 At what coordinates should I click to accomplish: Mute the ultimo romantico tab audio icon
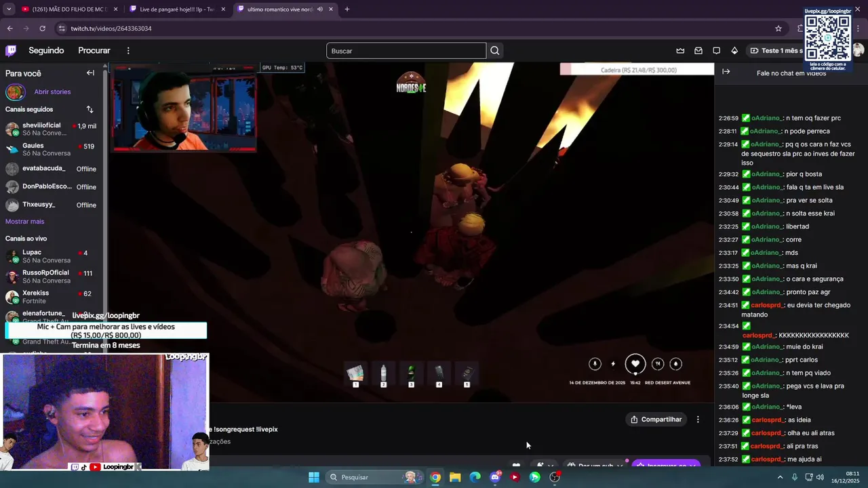(319, 9)
